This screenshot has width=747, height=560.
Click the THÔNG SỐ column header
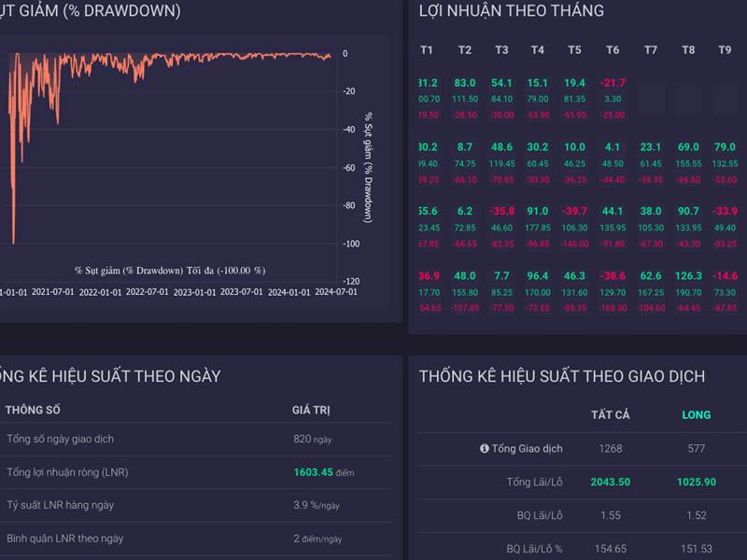click(x=35, y=410)
